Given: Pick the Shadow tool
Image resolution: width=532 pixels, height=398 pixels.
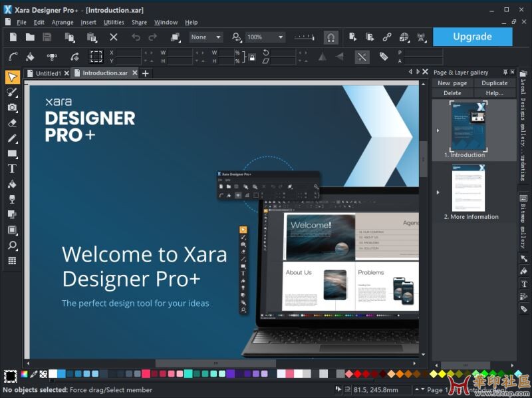Looking at the screenshot, I should [12, 214].
